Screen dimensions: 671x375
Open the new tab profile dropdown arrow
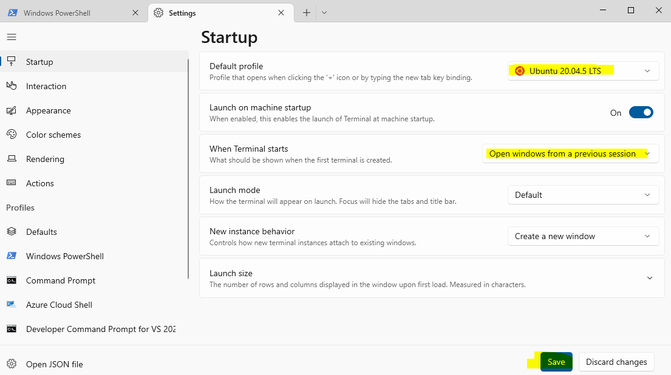click(324, 13)
